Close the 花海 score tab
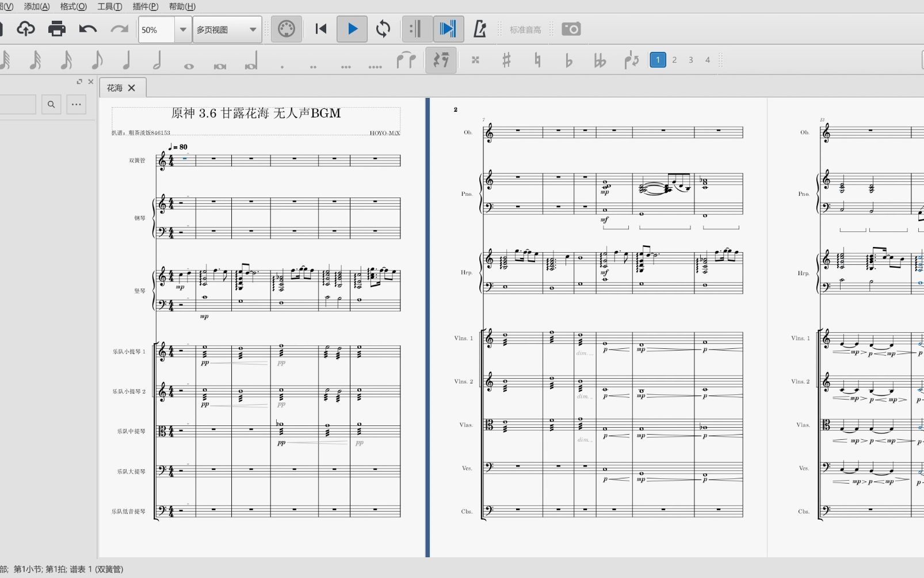The height and width of the screenshot is (578, 924). point(132,88)
